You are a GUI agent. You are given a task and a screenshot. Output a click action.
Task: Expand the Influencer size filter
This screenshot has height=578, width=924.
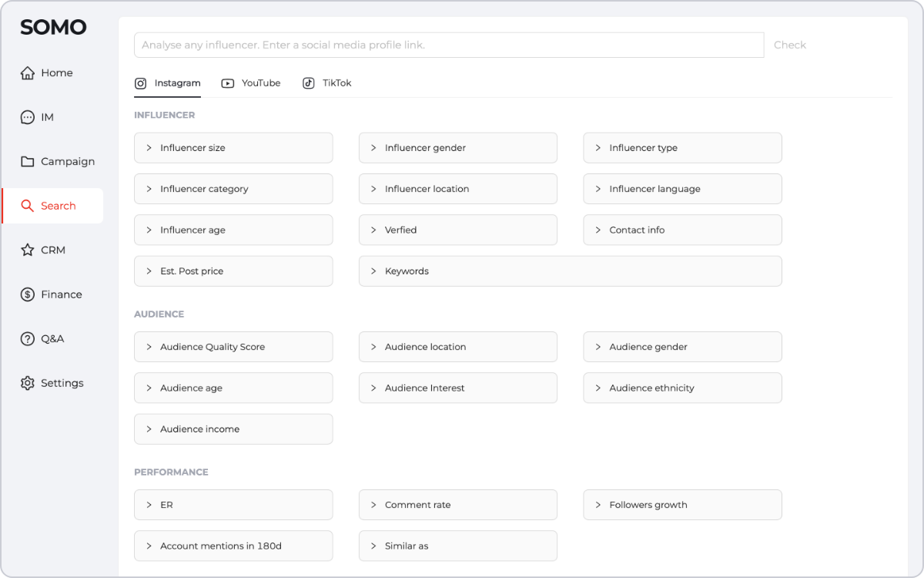click(233, 148)
